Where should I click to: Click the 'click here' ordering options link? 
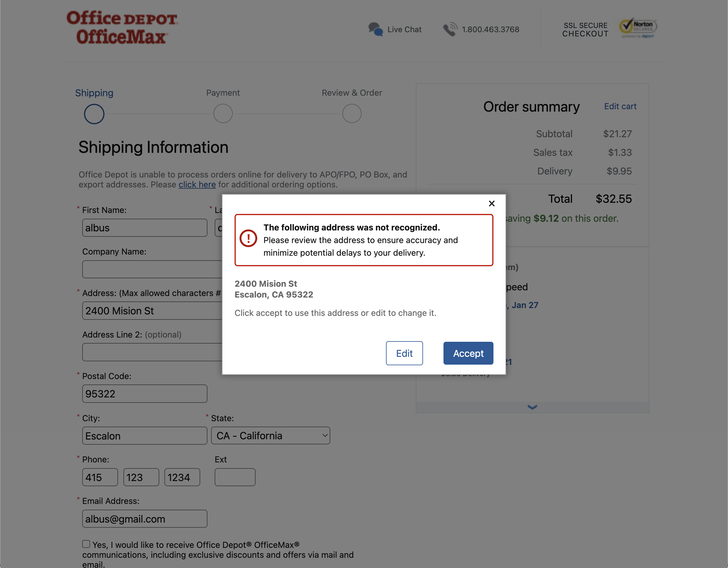click(197, 184)
